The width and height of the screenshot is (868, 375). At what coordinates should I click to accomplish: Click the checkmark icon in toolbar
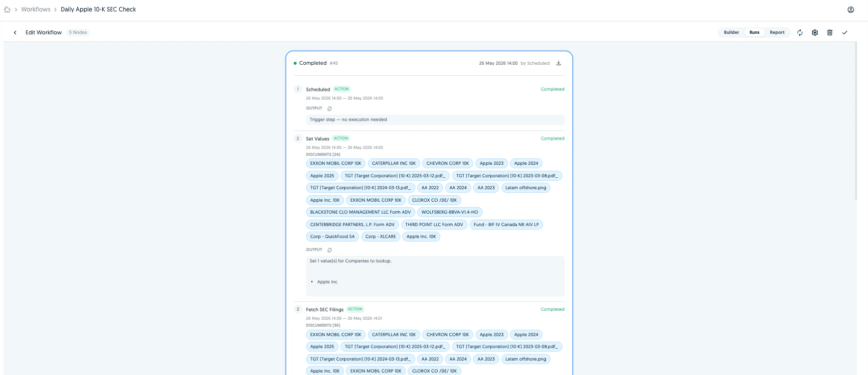click(x=845, y=32)
